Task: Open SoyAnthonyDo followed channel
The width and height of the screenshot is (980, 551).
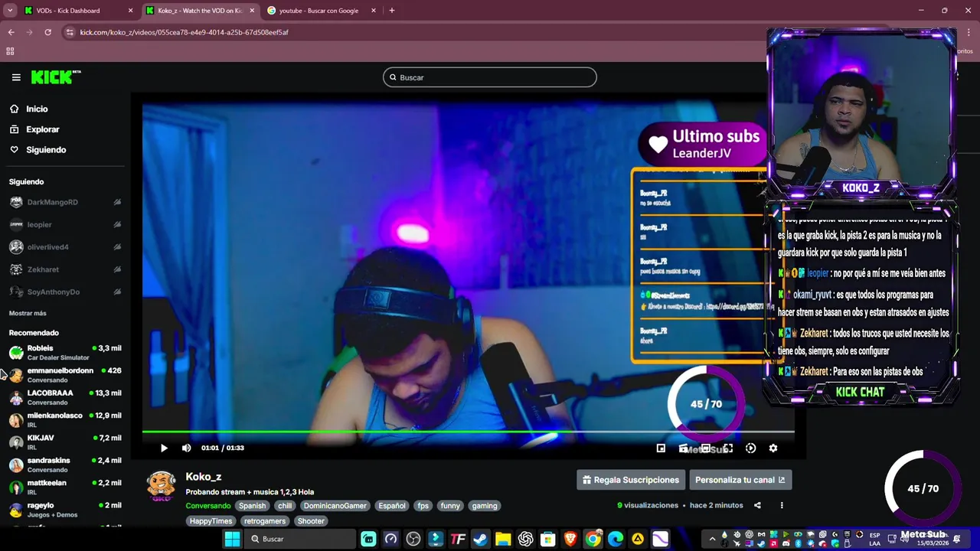Action: [53, 292]
